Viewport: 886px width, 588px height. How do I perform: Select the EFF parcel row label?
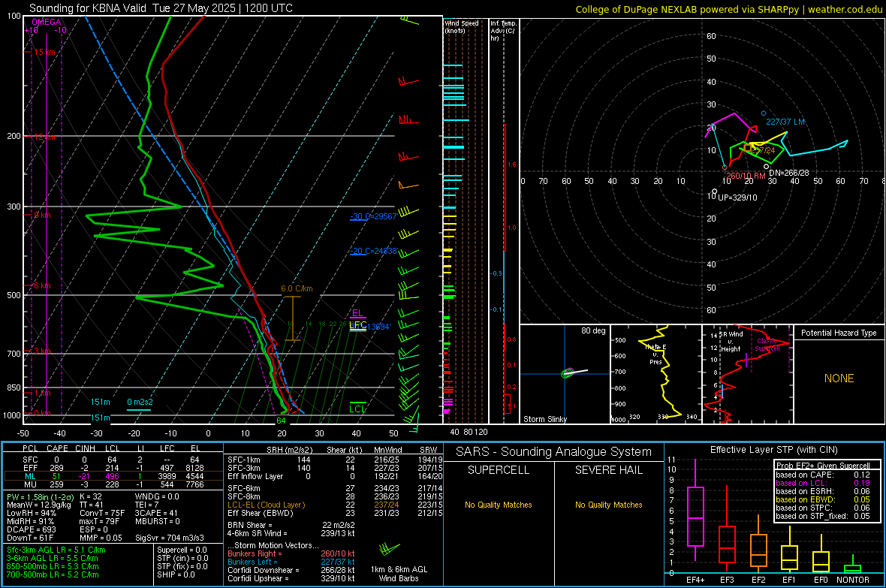pos(30,468)
